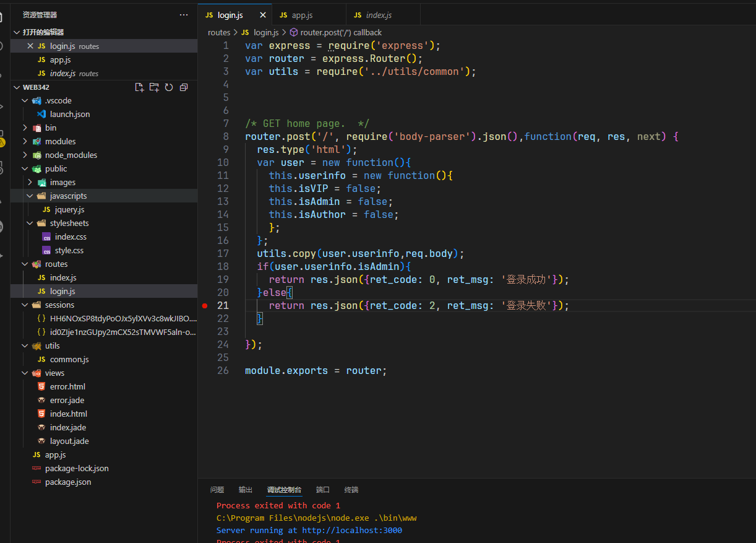
Task: Open common.js in the utils folder
Action: pyautogui.click(x=69, y=360)
